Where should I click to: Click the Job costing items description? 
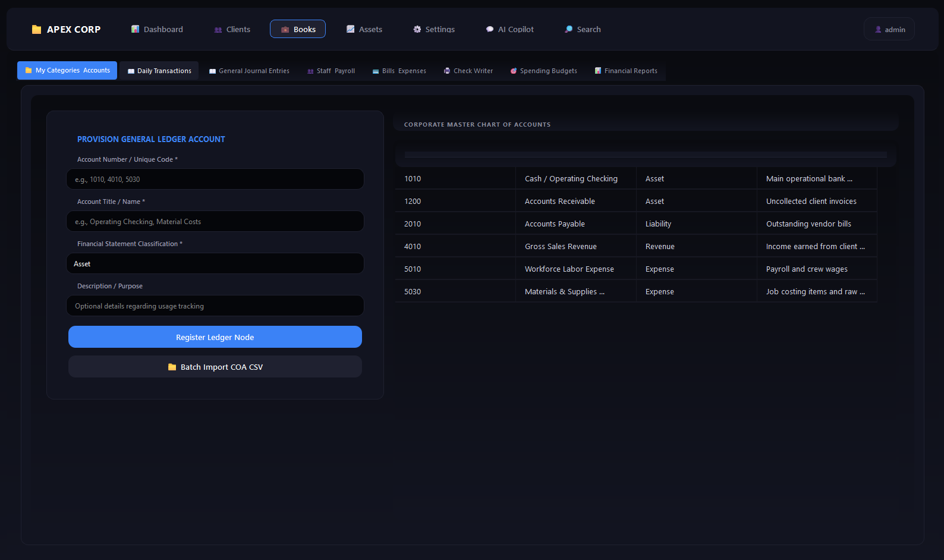tap(817, 291)
